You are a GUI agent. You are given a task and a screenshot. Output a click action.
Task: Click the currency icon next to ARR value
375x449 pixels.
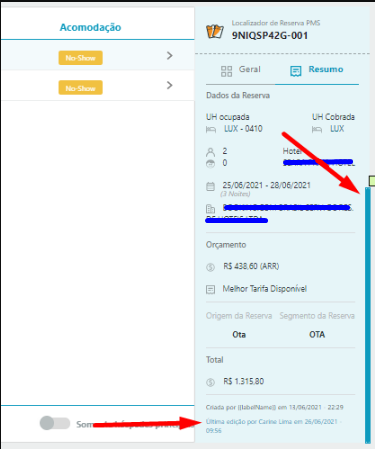(x=210, y=267)
